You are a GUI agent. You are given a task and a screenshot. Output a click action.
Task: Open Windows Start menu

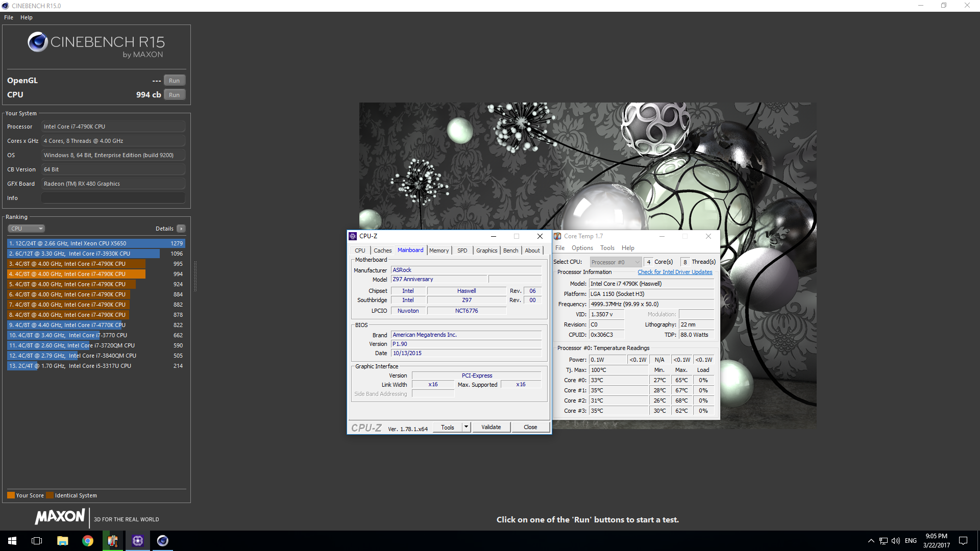12,541
